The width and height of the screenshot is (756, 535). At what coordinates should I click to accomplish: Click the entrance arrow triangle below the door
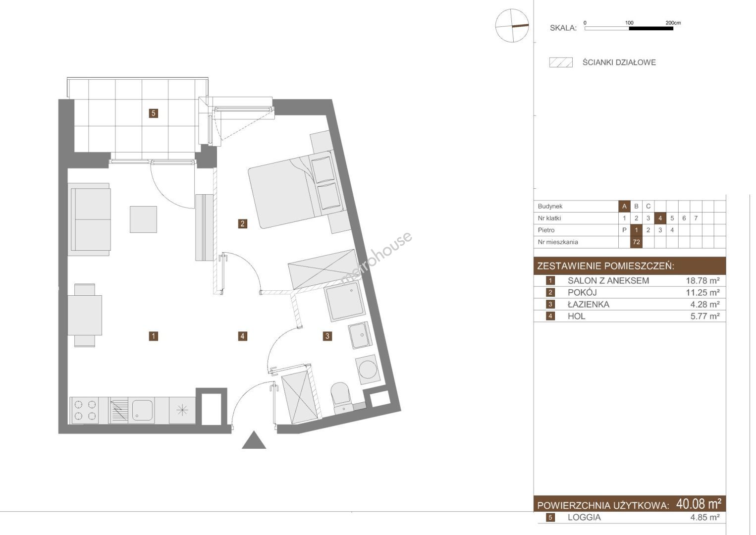pos(254,441)
